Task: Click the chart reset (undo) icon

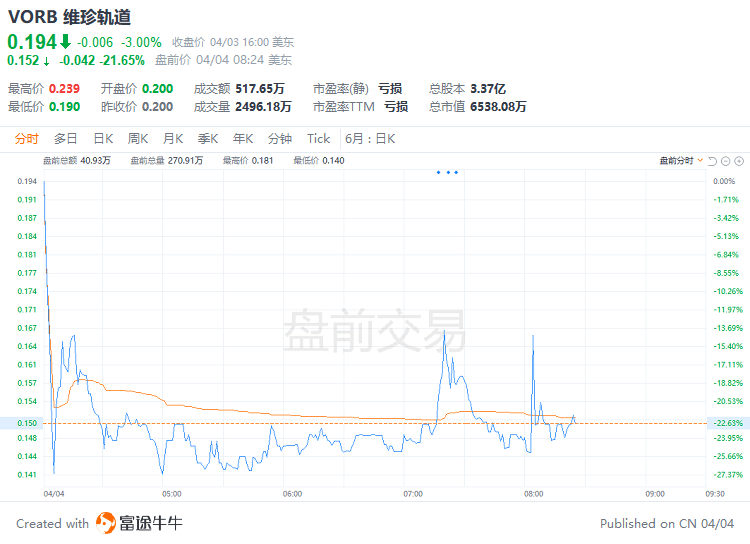Action: [713, 160]
